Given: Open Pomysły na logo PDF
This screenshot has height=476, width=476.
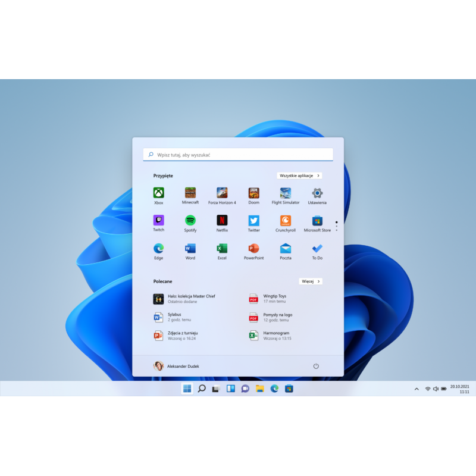Looking at the screenshot, I should coord(271,317).
